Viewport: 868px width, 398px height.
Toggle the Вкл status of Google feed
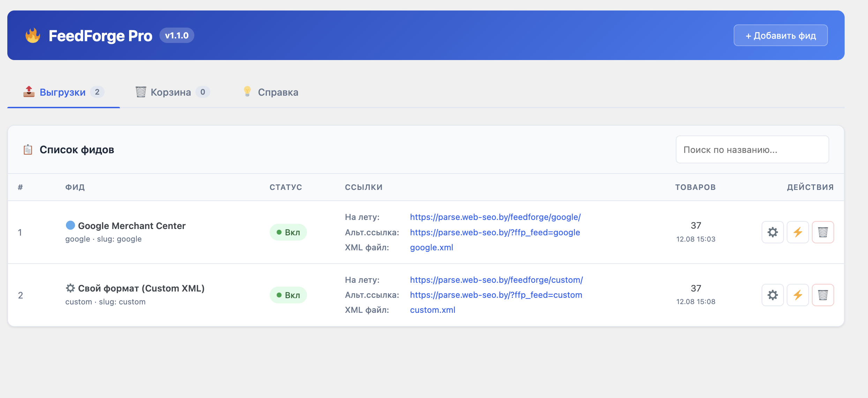tap(288, 232)
